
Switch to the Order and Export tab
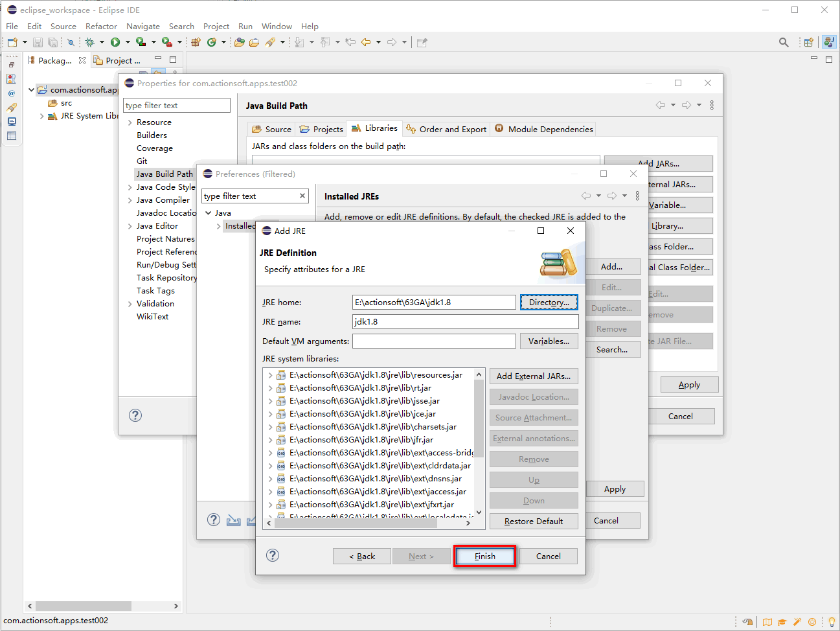point(446,129)
